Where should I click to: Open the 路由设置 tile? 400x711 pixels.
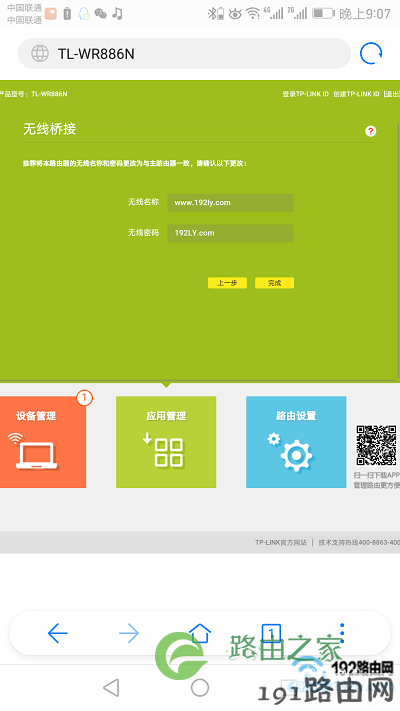(296, 442)
